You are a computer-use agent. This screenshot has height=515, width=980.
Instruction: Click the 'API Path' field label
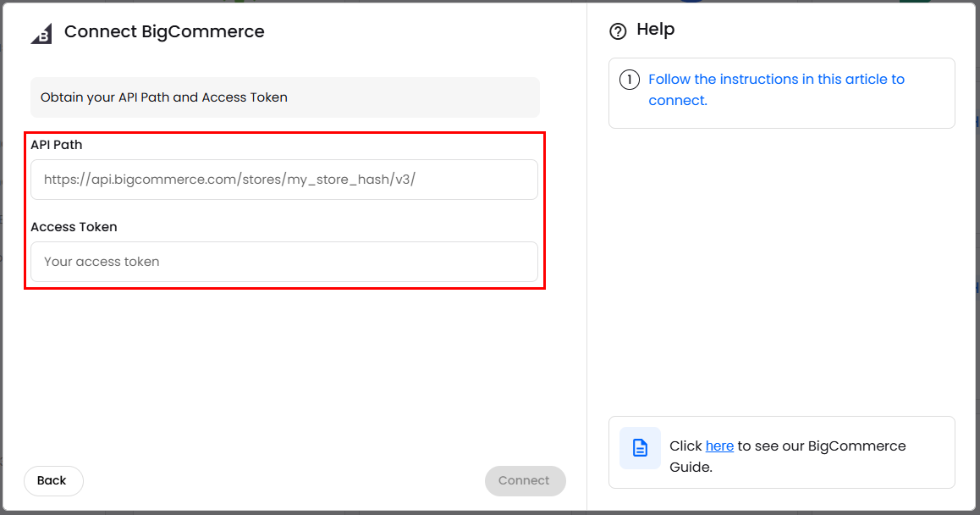57,145
